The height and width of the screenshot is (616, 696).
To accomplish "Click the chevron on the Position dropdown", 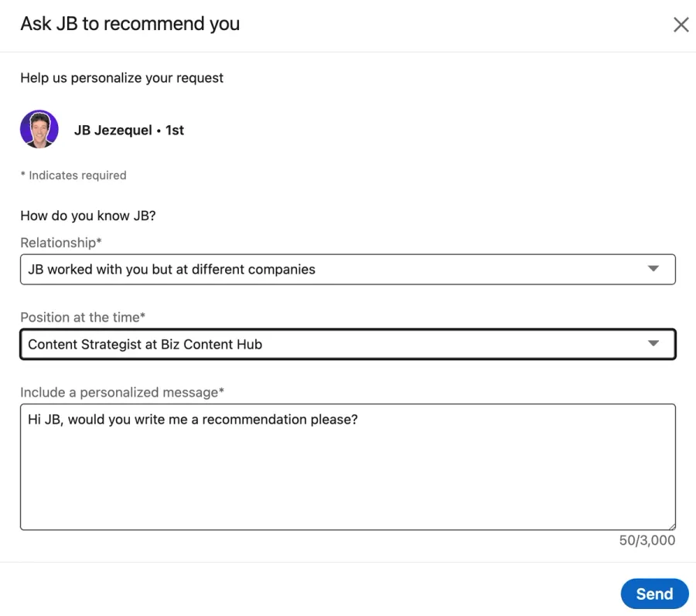I will [653, 343].
